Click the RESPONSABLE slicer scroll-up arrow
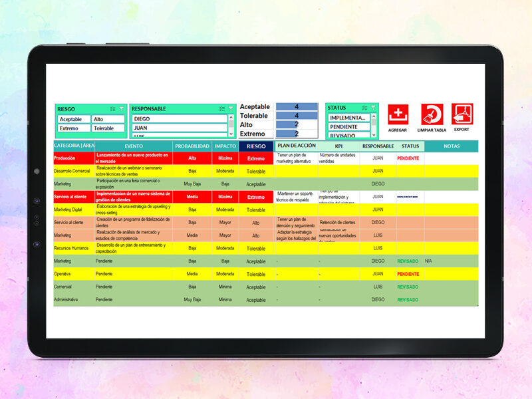The width and height of the screenshot is (532, 399). [x=231, y=118]
